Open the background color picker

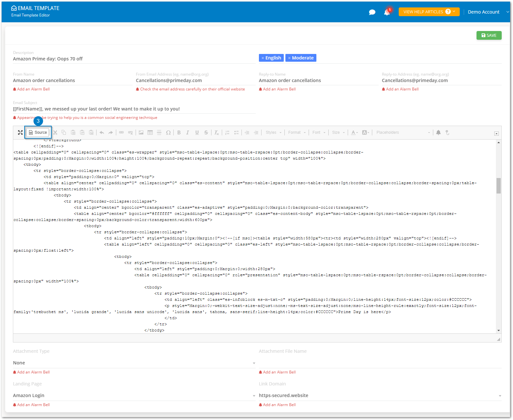tap(365, 132)
